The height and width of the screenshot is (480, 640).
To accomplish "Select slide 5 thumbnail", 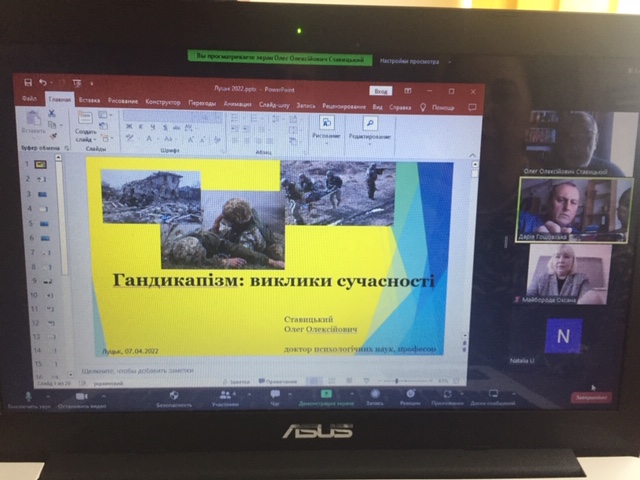I will click(44, 224).
